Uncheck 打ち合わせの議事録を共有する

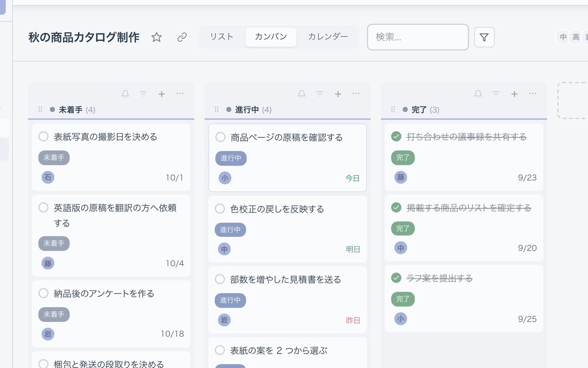pyautogui.click(x=396, y=137)
